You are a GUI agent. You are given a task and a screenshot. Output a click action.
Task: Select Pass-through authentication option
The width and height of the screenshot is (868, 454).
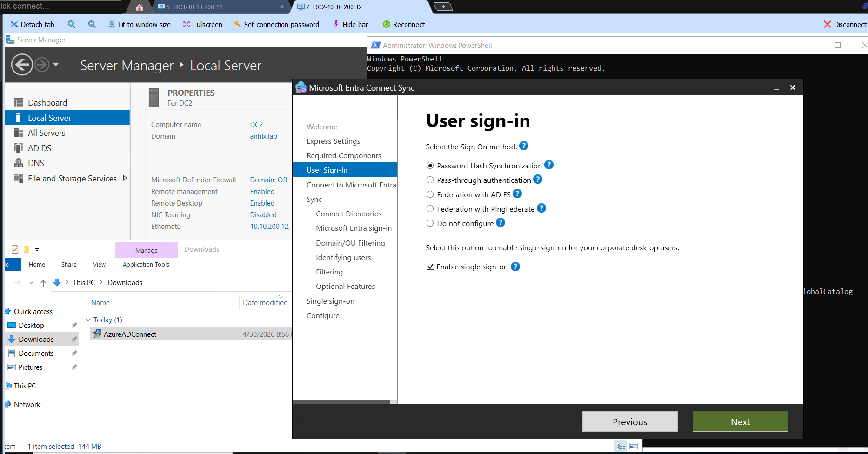[430, 180]
